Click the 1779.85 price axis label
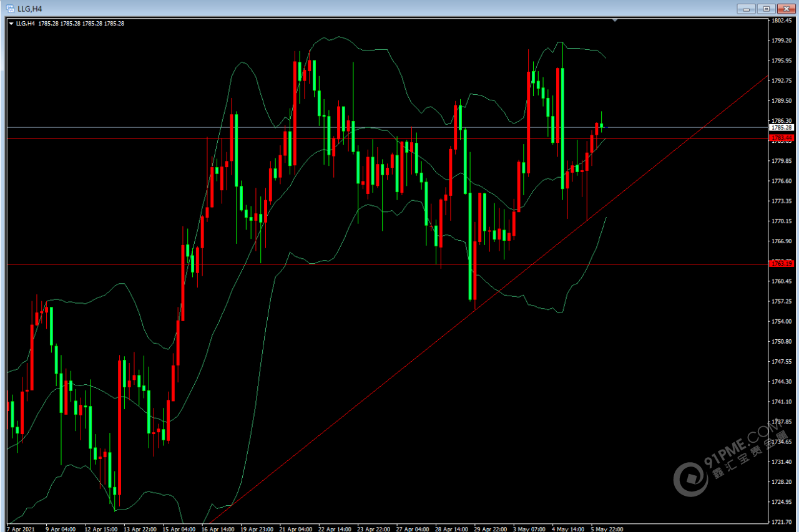 click(782, 161)
